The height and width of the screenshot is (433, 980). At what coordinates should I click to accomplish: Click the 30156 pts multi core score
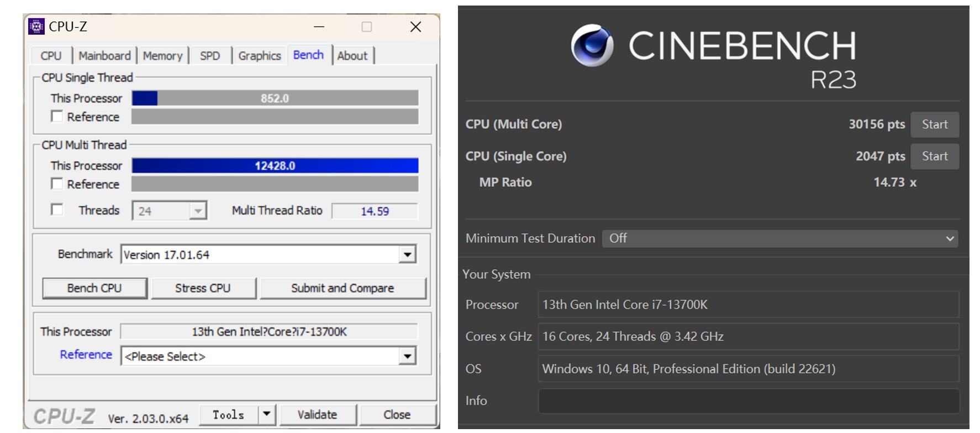coord(877,124)
